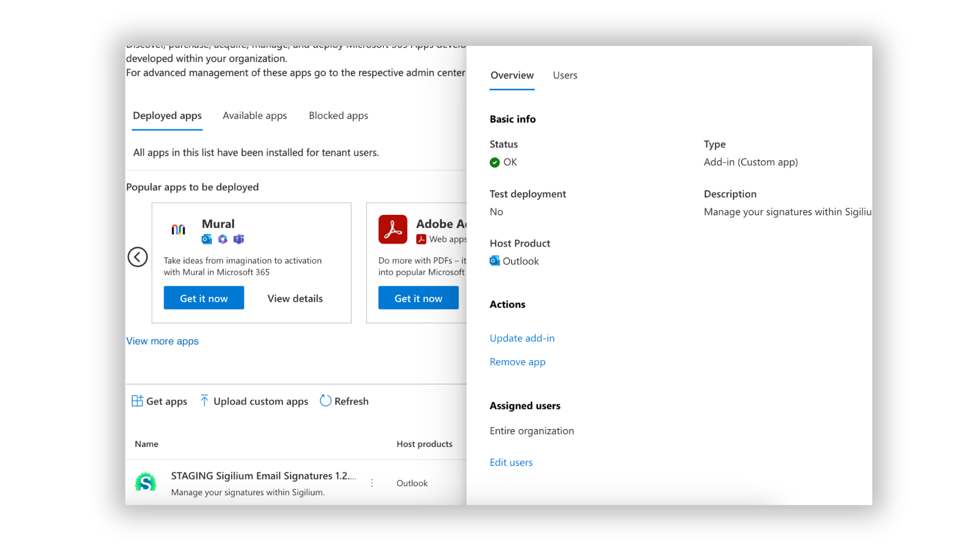The image size is (980, 551).
Task: Click the Mural app logo icon
Action: point(178,230)
